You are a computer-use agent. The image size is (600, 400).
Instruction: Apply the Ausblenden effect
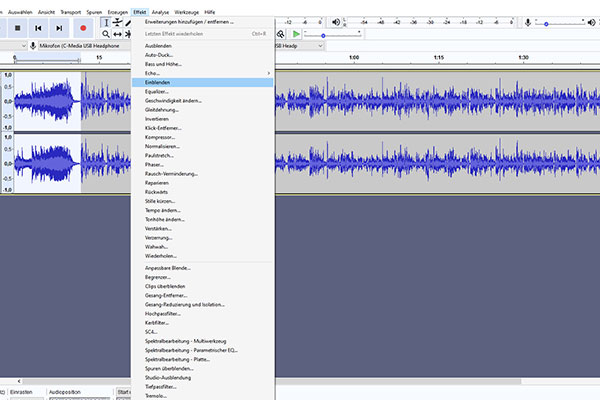(x=202, y=46)
